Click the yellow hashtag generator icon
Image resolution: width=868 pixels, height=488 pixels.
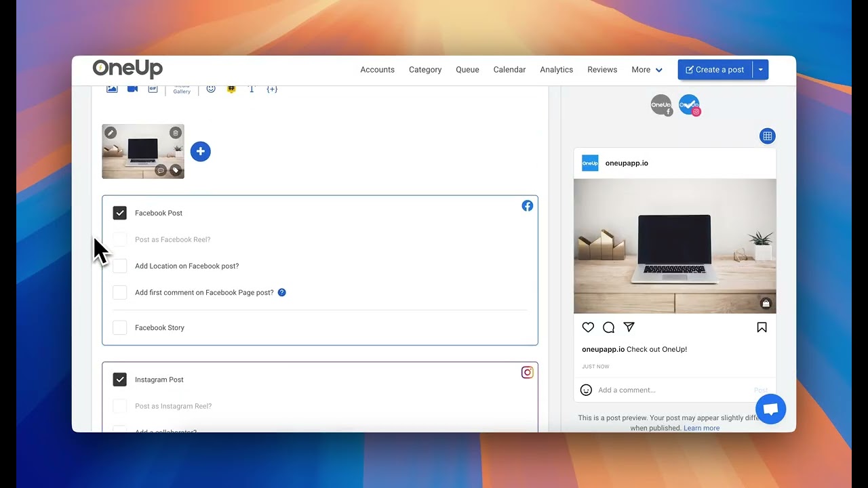pos(231,89)
